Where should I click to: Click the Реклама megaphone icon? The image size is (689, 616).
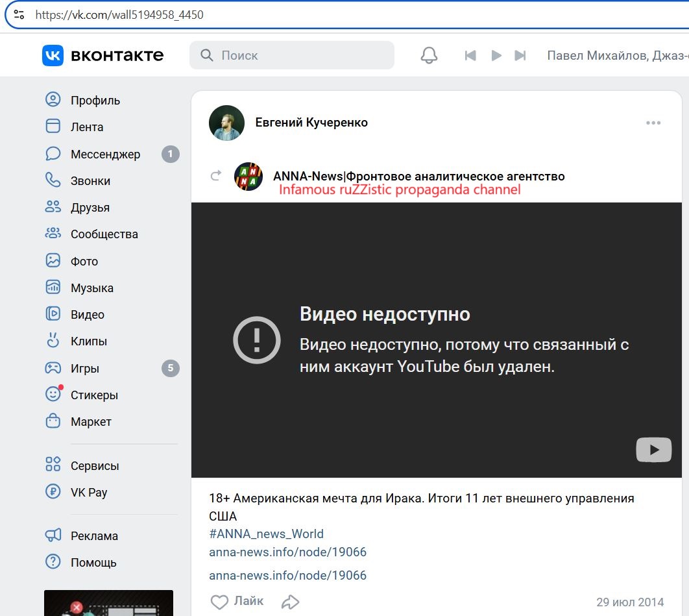(x=53, y=535)
